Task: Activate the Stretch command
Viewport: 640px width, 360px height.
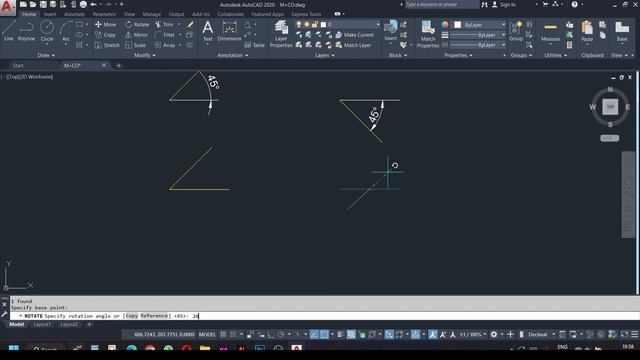Action: click(107, 45)
